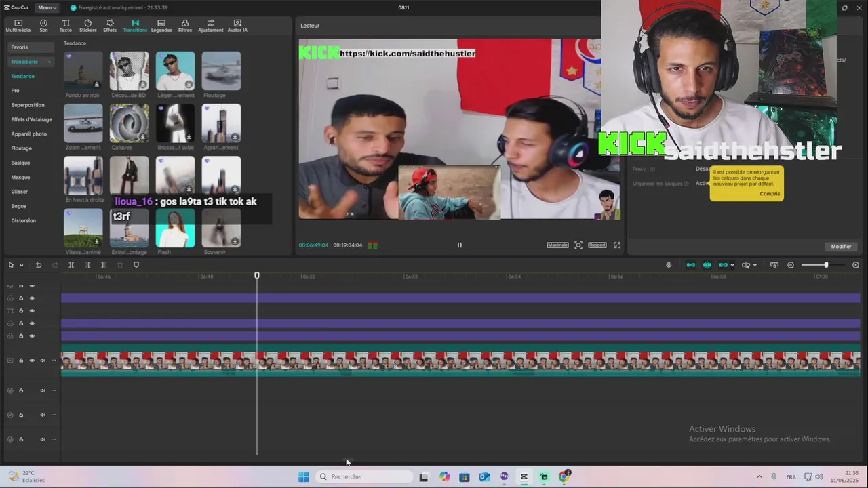Pause the video playback
The width and height of the screenshot is (868, 488).
459,245
